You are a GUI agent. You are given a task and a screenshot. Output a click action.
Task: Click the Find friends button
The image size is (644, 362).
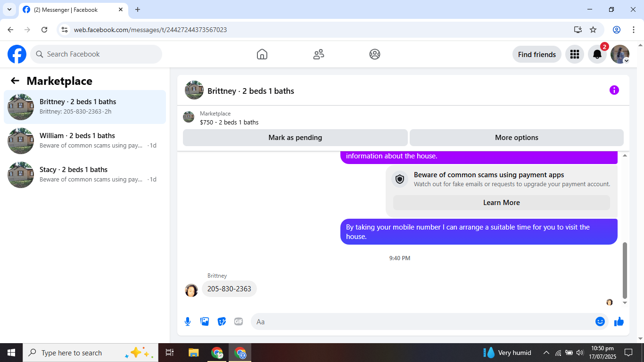coord(537,54)
